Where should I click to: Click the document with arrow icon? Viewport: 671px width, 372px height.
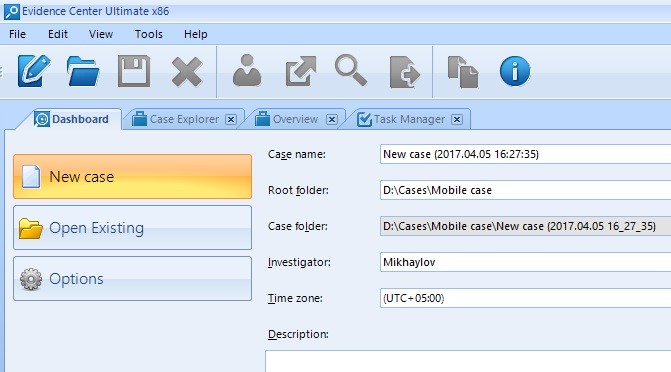point(404,72)
